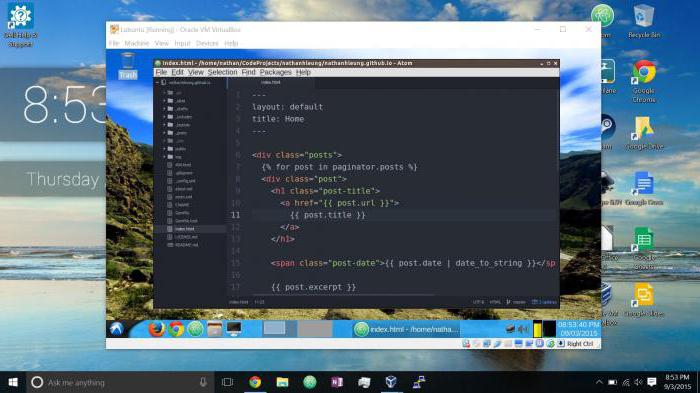The image size is (700, 393).
Task: Open the Google Slides desktop shortcut
Action: click(x=644, y=300)
